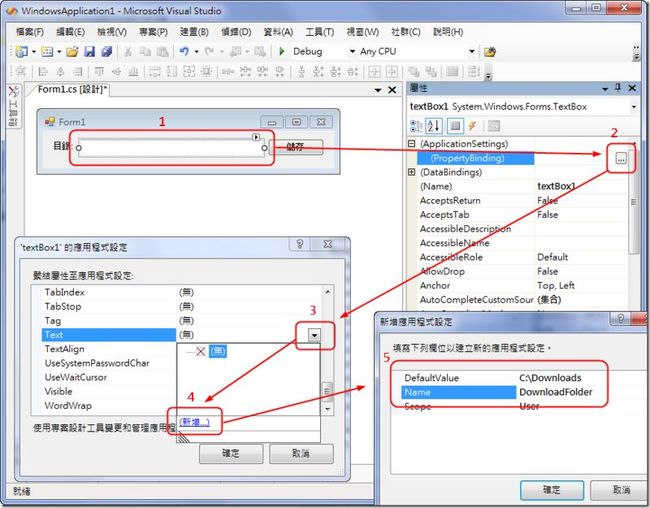The image size is (650, 508).
Task: Click the textBox1 smart tag arrow
Action: tap(256, 137)
